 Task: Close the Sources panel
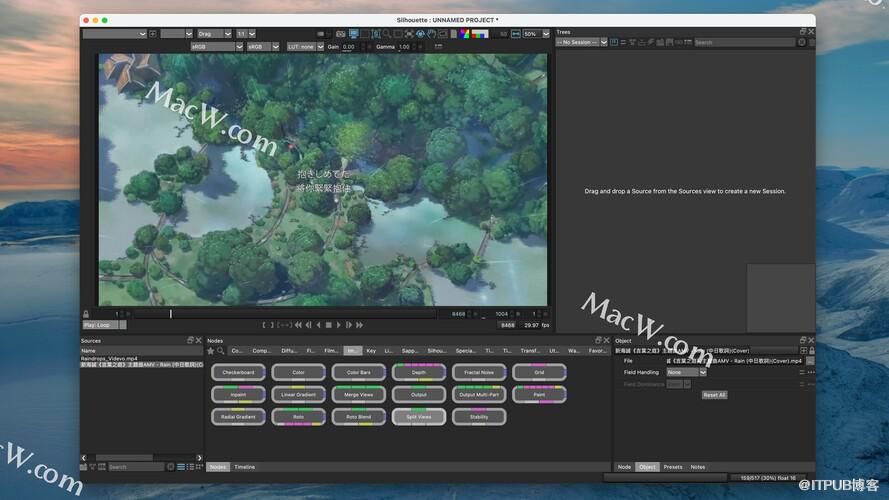[198, 340]
